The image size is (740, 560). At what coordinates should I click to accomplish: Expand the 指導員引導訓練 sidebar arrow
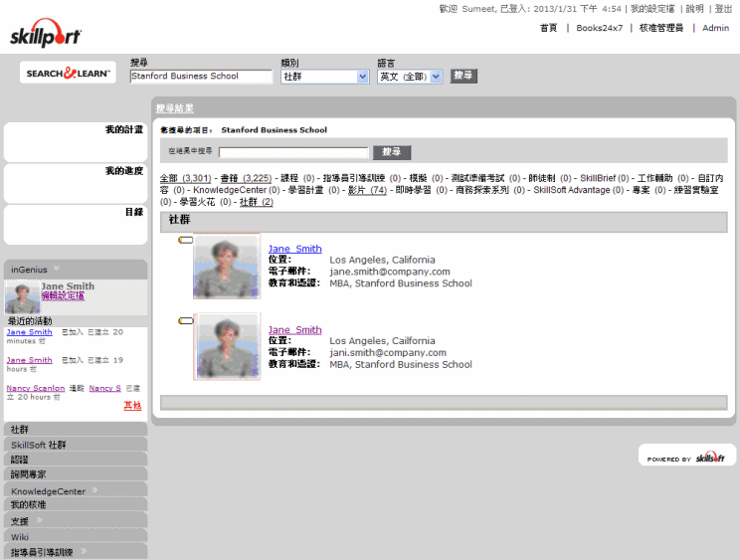click(84, 551)
